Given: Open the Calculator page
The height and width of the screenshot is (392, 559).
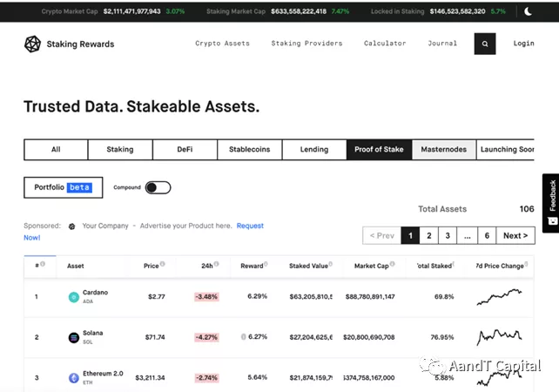Looking at the screenshot, I should click(385, 44).
